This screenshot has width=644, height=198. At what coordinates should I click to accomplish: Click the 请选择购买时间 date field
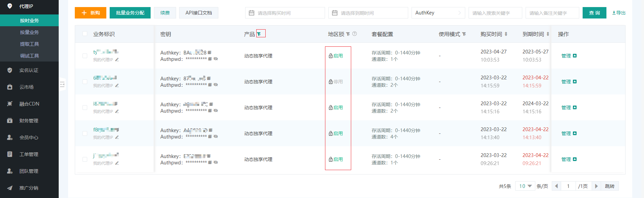(x=285, y=13)
